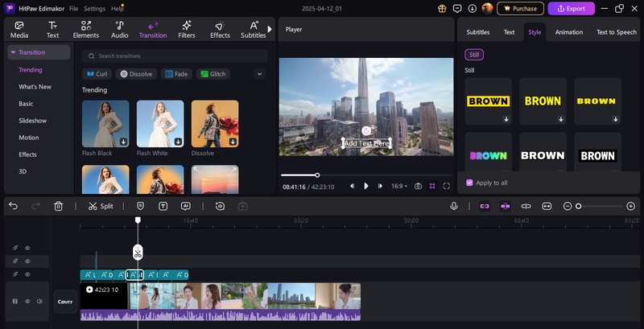Screen dimensions: 644x329
Task: Open the Help menu
Action: tap(117, 9)
